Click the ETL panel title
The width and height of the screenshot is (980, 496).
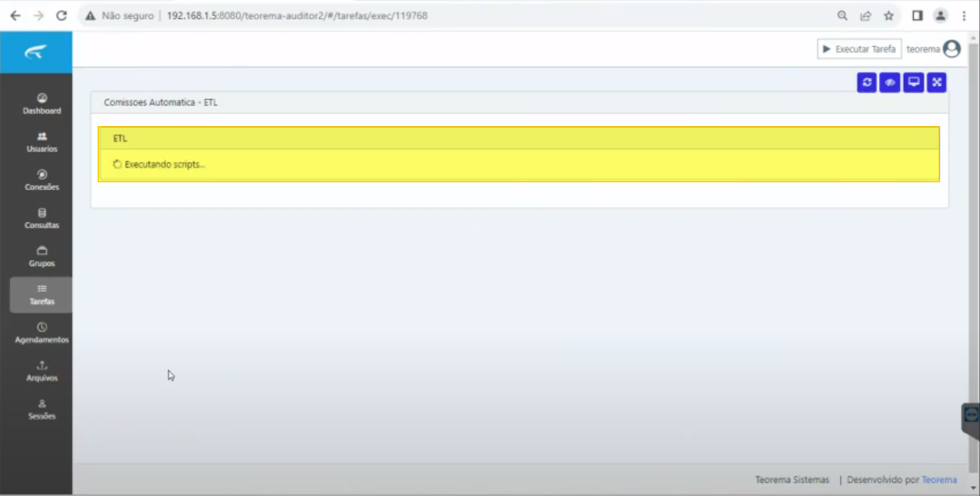pyautogui.click(x=120, y=138)
